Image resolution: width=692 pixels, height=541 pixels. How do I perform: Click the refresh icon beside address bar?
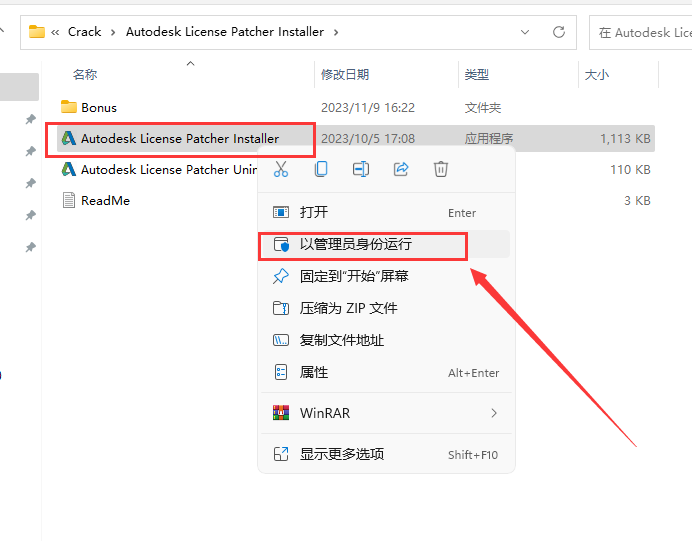[x=559, y=32]
